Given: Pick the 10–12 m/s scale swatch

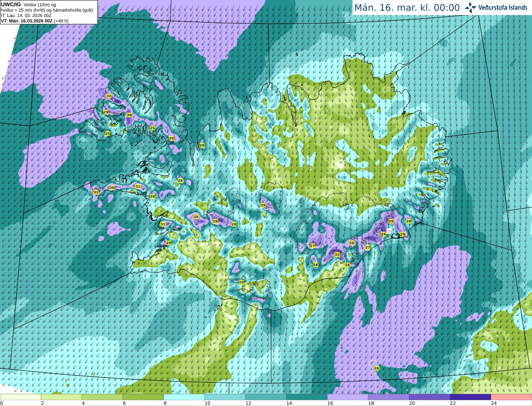Looking at the screenshot, I should click(x=225, y=397).
